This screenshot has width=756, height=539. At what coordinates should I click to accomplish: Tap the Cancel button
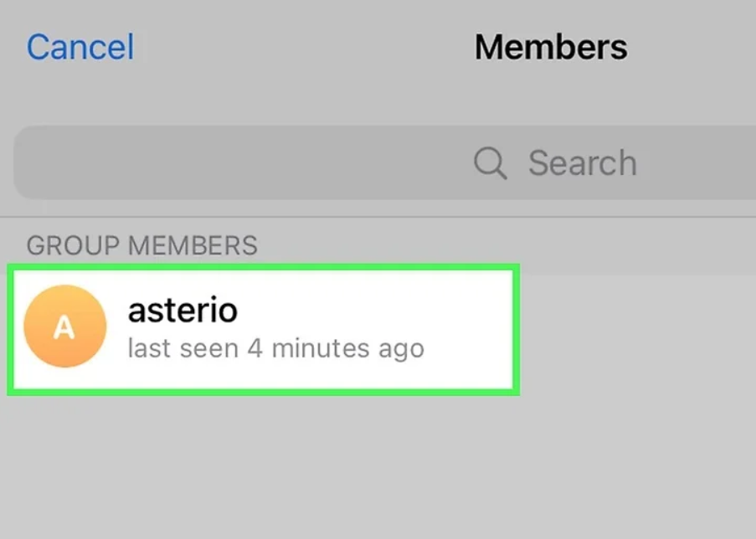pyautogui.click(x=80, y=47)
